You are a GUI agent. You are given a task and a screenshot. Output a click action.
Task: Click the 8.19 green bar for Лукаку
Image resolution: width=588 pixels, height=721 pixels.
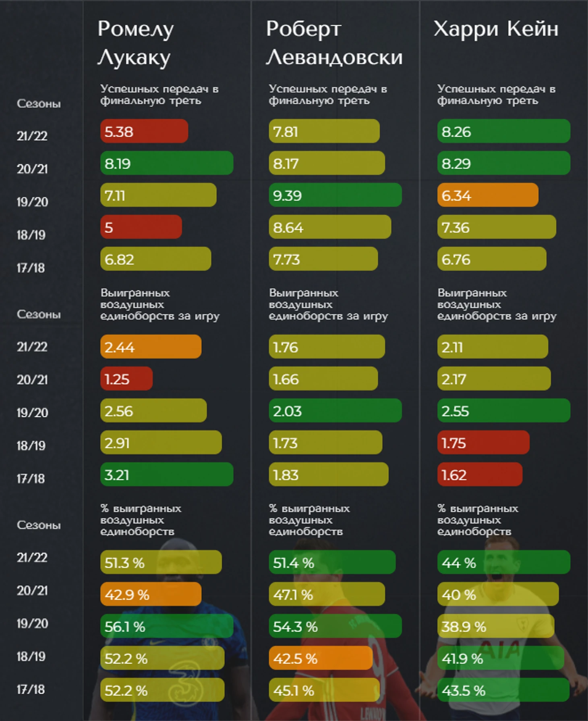pos(167,163)
